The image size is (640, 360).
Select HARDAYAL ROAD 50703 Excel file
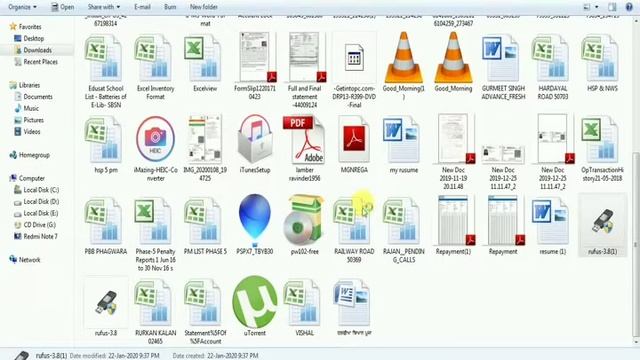click(553, 67)
